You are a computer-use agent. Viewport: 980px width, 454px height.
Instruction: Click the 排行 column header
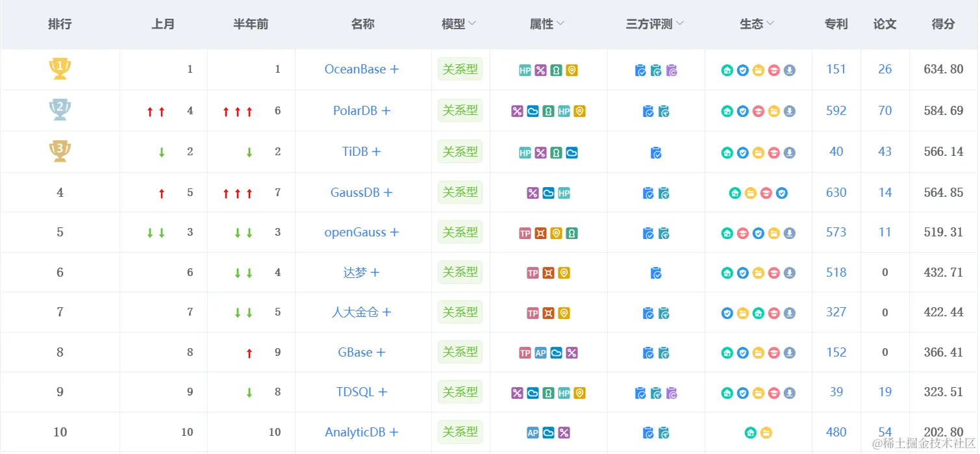[x=60, y=24]
